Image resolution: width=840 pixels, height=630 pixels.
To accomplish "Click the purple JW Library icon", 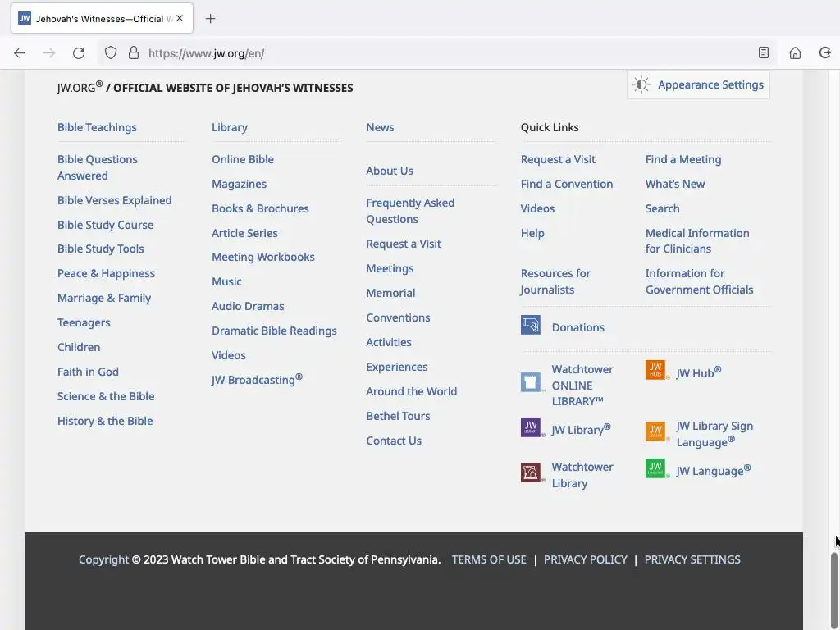I will (531, 427).
